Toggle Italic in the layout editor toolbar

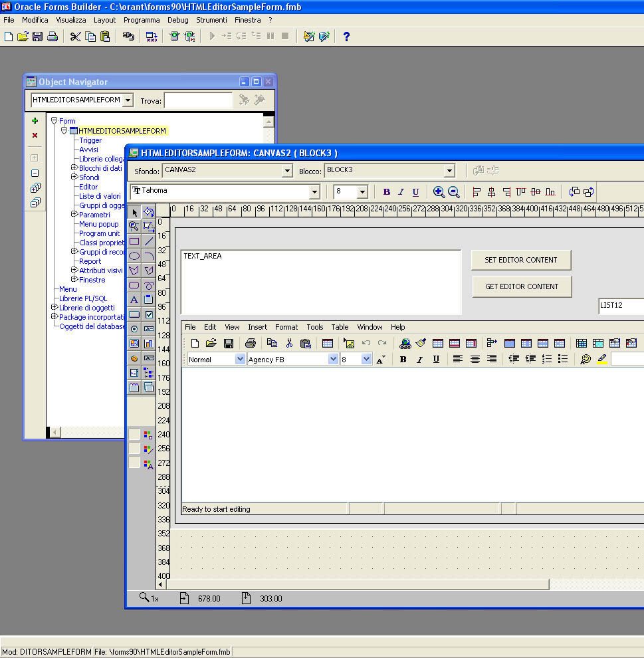401,192
